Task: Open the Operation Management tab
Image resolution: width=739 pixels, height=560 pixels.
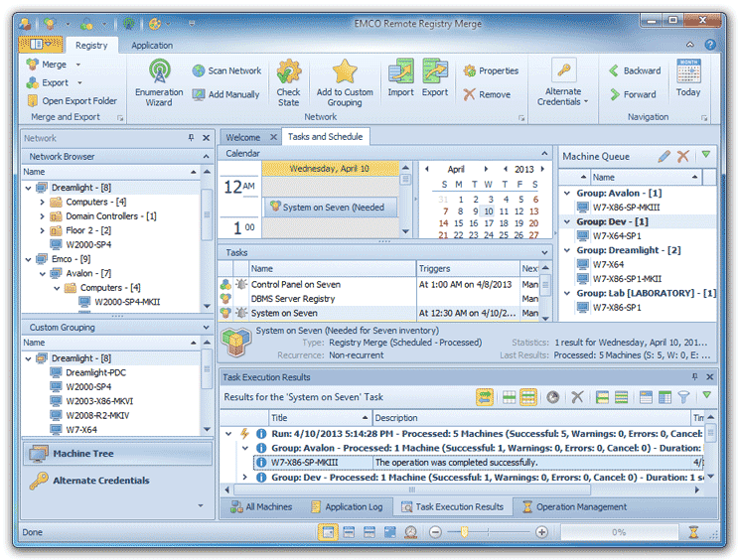Action: (574, 506)
